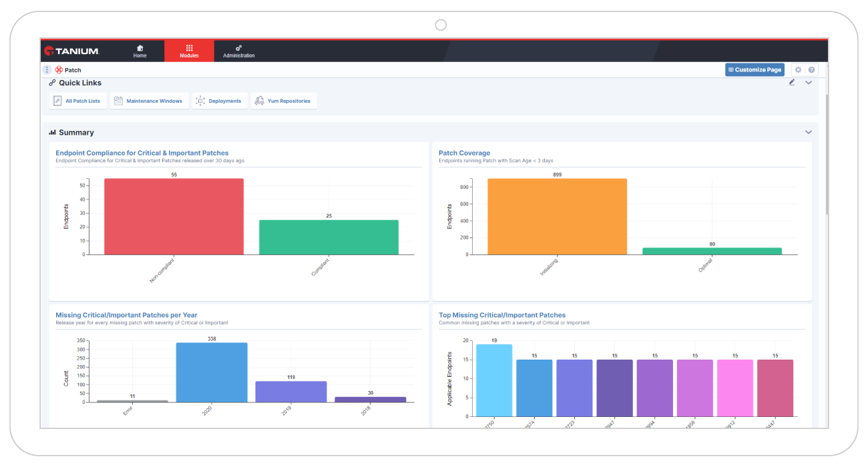Open the settings gear icon
The width and height of the screenshot is (868, 467).
click(x=797, y=70)
